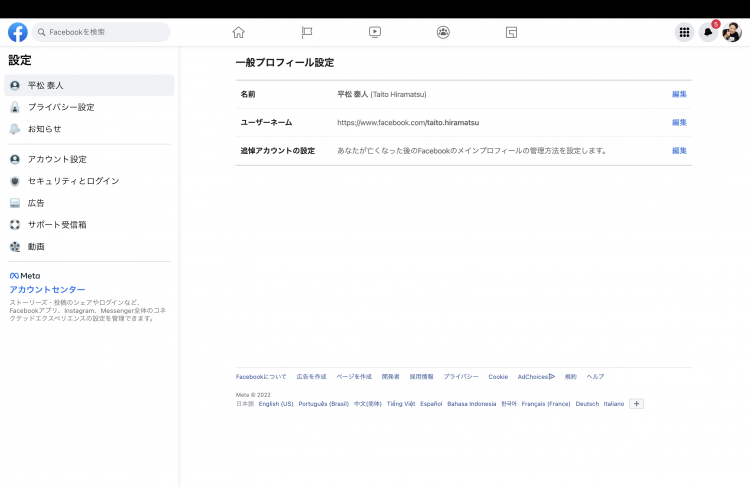This screenshot has width=750, height=487.
Task: Open セキュリティとログイン menu item
Action: tap(89, 181)
